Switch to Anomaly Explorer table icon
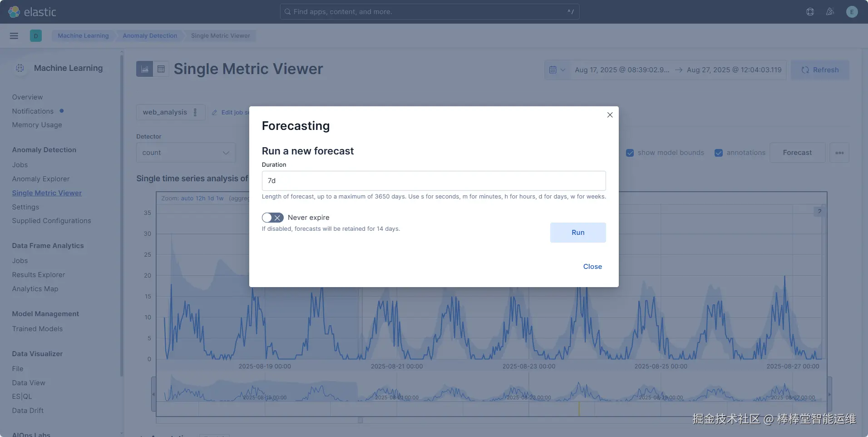The height and width of the screenshot is (437, 868). [x=161, y=69]
